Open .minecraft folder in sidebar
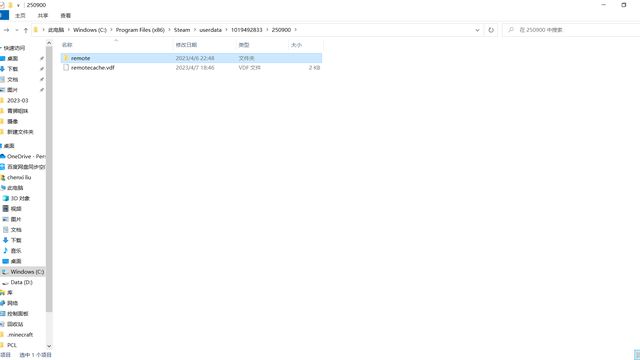The height and width of the screenshot is (360, 640). pyautogui.click(x=20, y=335)
